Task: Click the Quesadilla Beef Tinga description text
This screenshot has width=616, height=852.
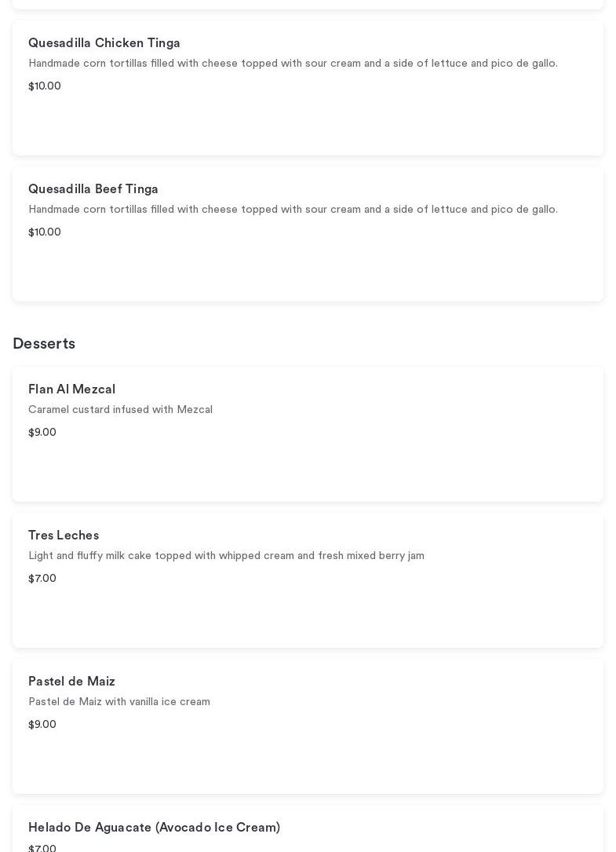Action: click(293, 210)
